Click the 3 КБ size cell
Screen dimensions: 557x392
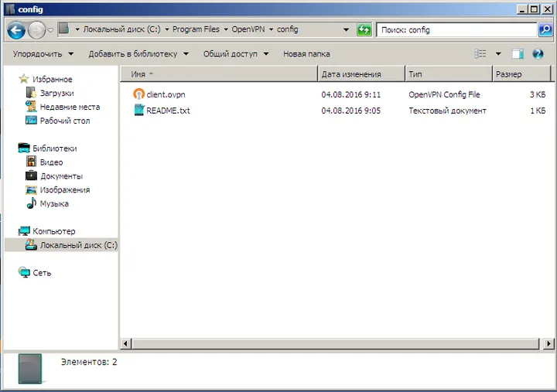click(538, 94)
